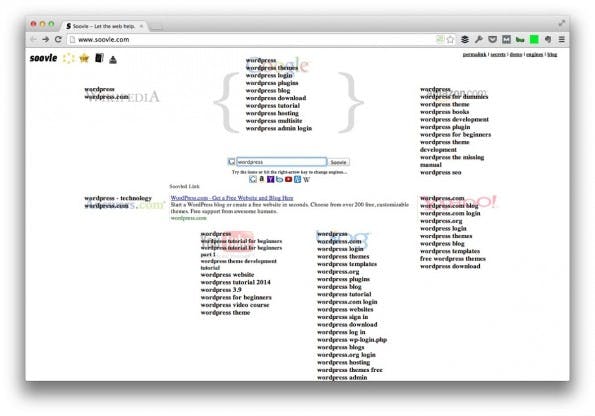
Task: Select the Amazon engine icon below search
Action: (261, 179)
